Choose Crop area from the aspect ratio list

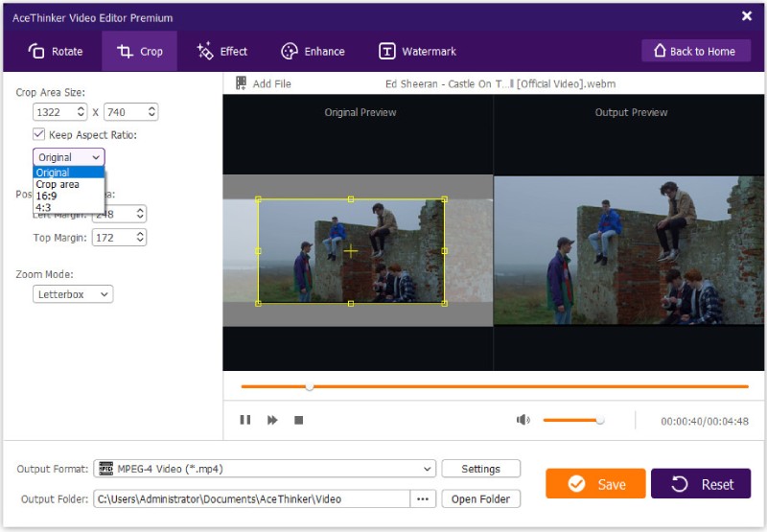coord(68,184)
